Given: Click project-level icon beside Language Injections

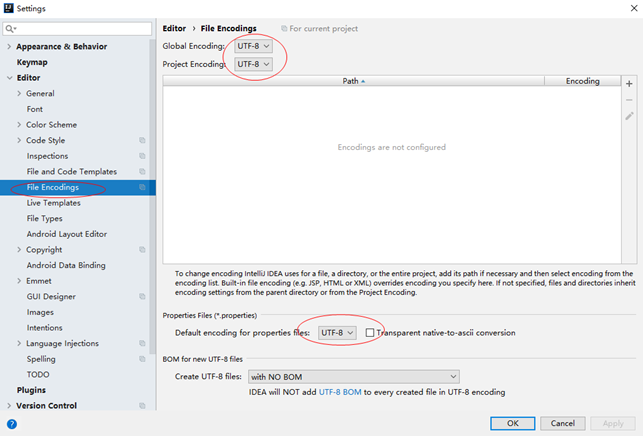Looking at the screenshot, I should pos(142,343).
